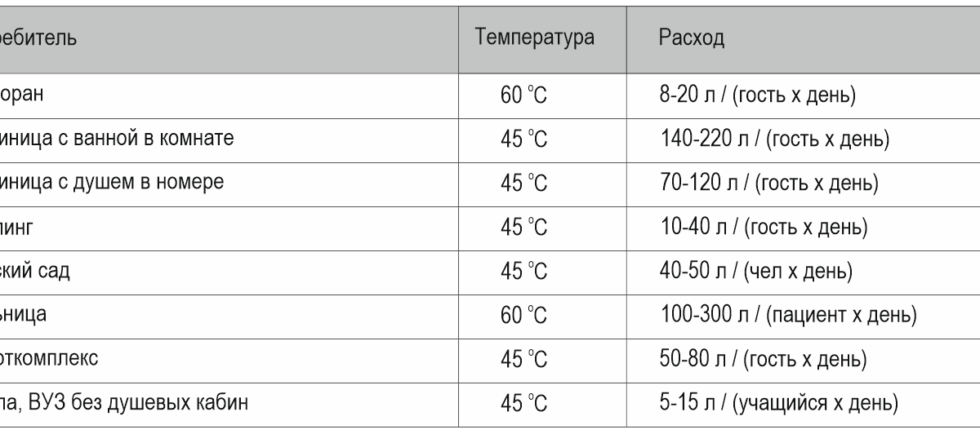Click the 60 °C cell in the 8-20 л row
Image resolution: width=980 pixels, height=434 pixels.
tap(523, 95)
